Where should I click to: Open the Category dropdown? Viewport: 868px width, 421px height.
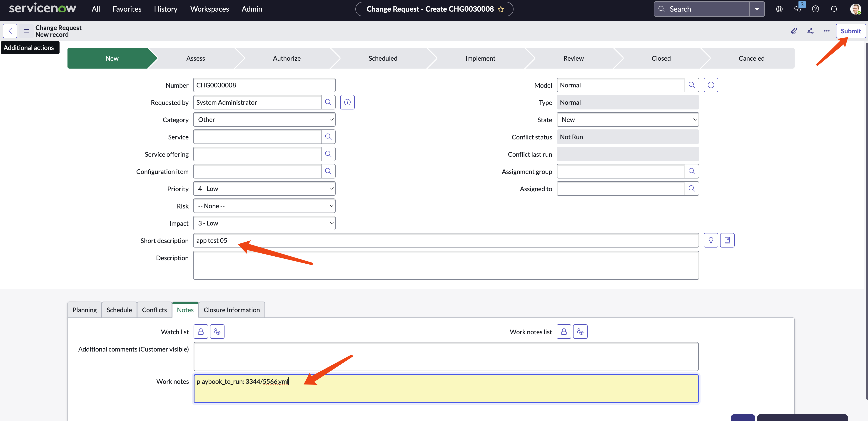(264, 120)
